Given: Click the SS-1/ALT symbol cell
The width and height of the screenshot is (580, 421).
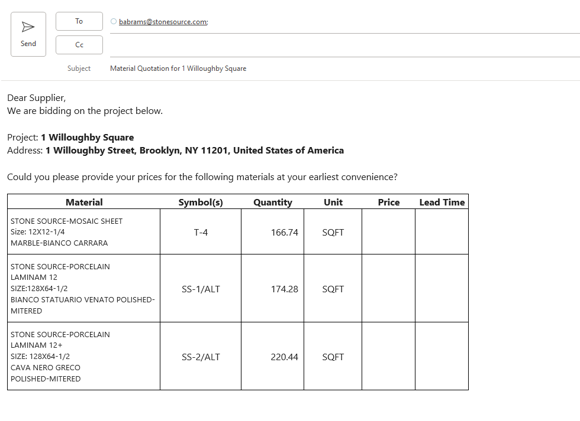Looking at the screenshot, I should click(201, 289).
